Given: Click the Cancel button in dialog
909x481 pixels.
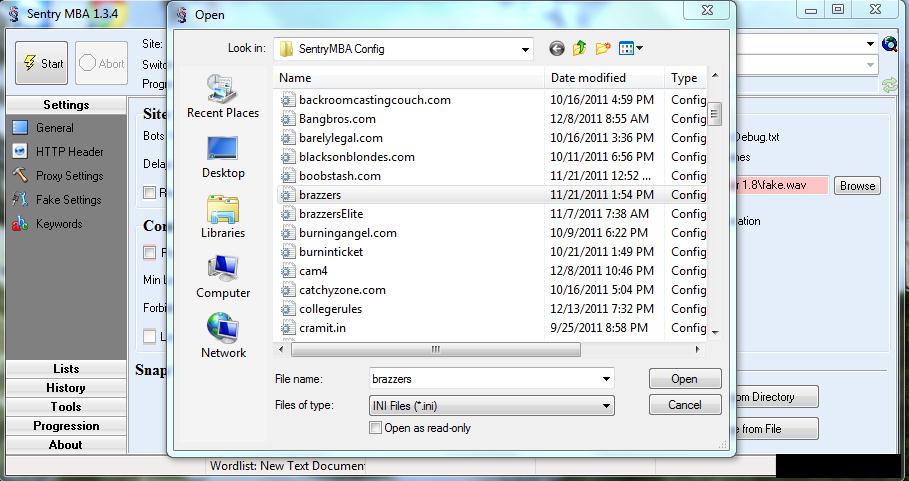Looking at the screenshot, I should 685,405.
